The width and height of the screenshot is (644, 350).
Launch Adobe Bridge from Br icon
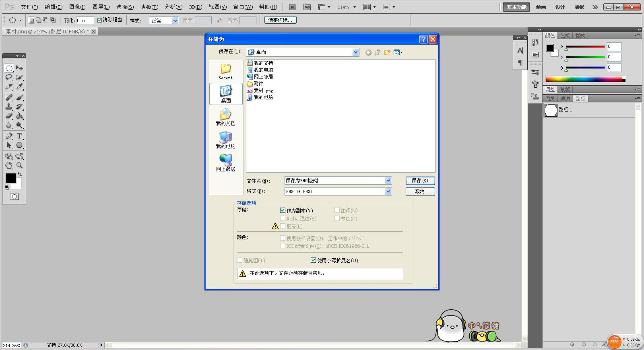click(x=293, y=7)
